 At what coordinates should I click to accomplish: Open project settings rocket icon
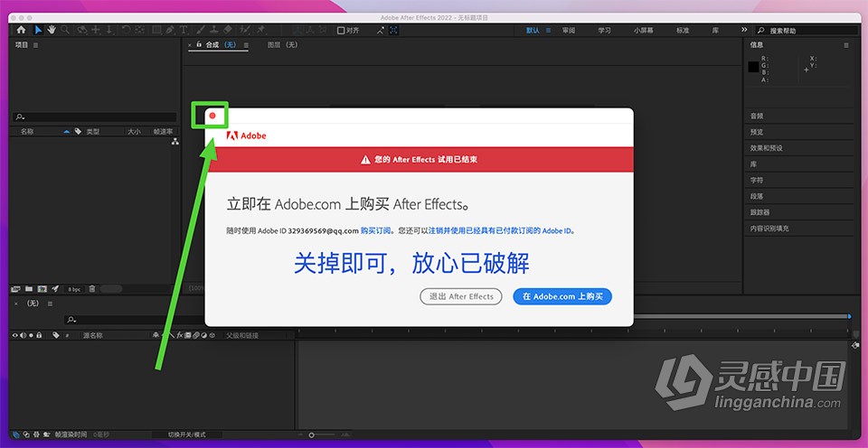[x=55, y=289]
